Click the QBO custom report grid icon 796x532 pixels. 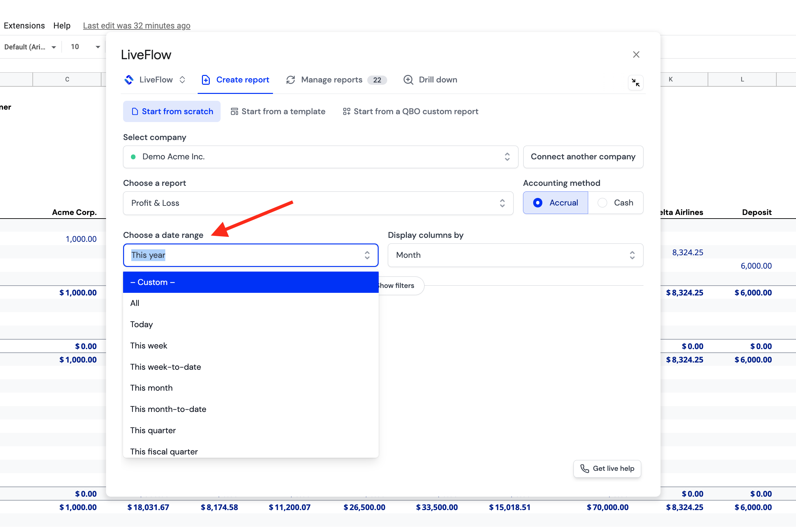click(x=346, y=112)
